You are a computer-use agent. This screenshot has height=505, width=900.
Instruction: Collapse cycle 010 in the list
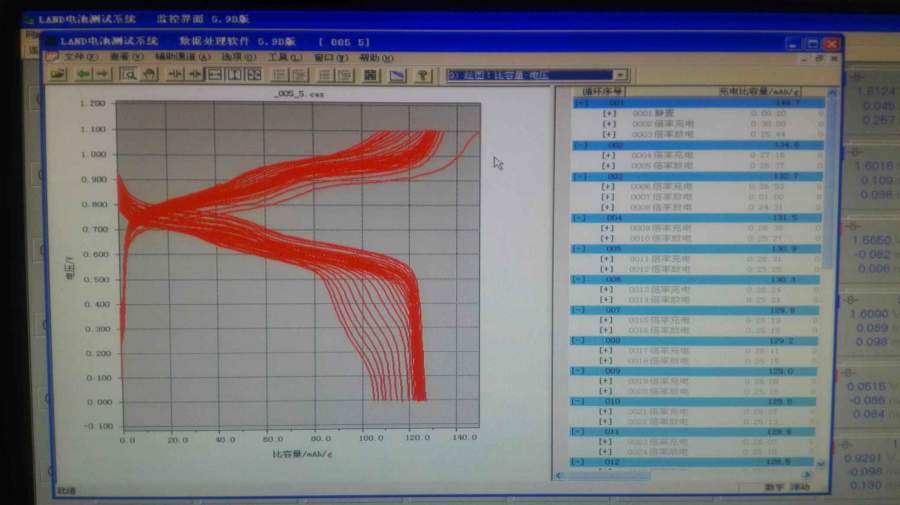click(577, 402)
